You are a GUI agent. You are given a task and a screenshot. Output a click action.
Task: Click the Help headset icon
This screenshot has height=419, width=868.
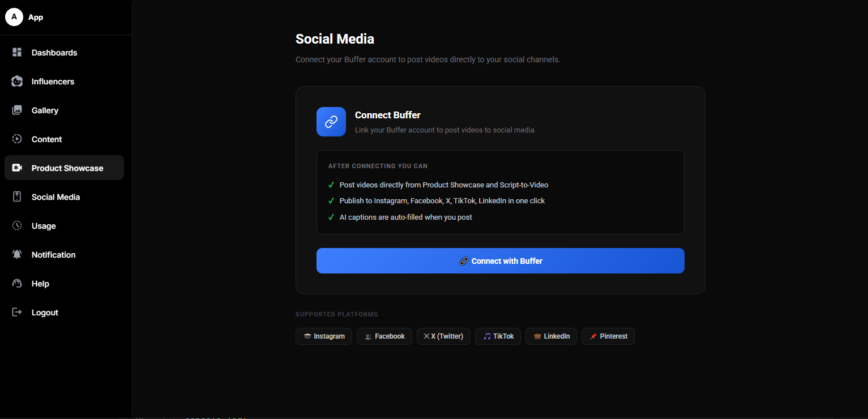(17, 283)
